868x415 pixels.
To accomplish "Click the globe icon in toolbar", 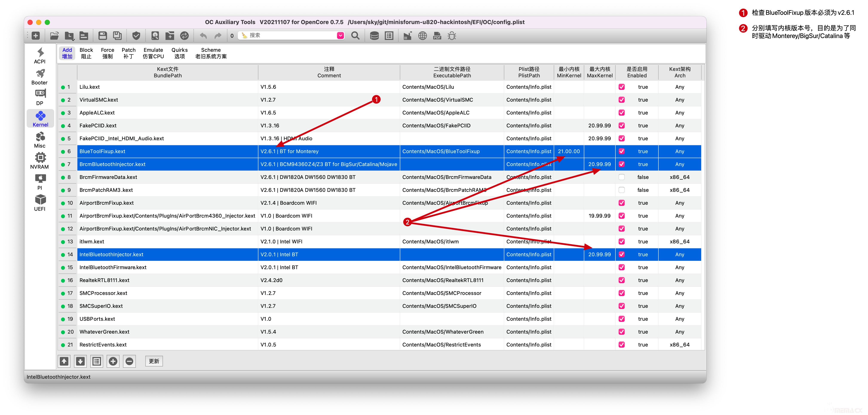I will (422, 36).
